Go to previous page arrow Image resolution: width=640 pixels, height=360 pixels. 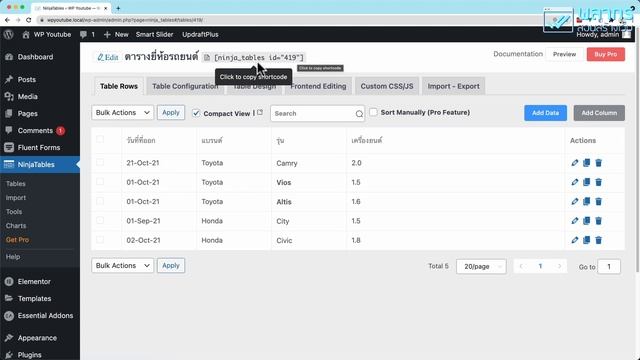coord(521,266)
